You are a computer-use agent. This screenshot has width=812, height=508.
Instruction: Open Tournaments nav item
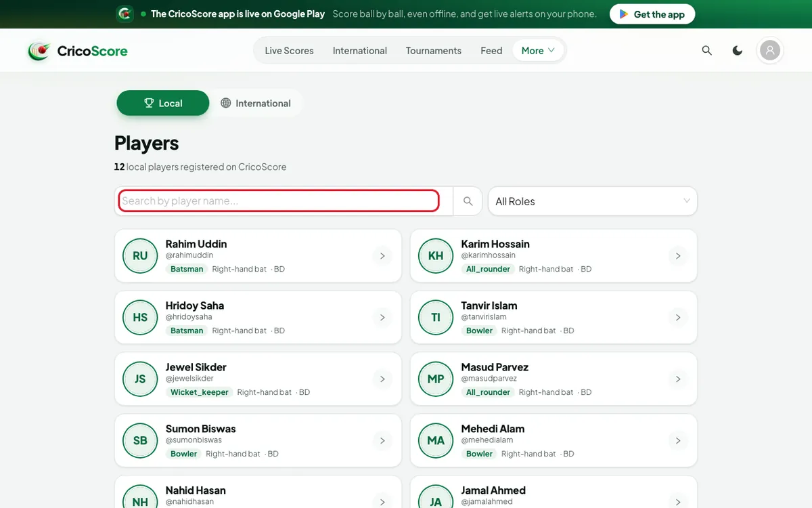434,51
